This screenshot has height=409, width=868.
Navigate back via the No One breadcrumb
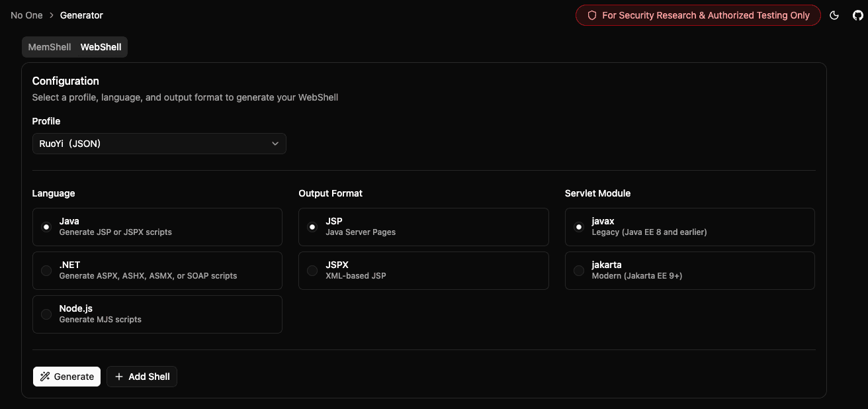click(x=26, y=15)
